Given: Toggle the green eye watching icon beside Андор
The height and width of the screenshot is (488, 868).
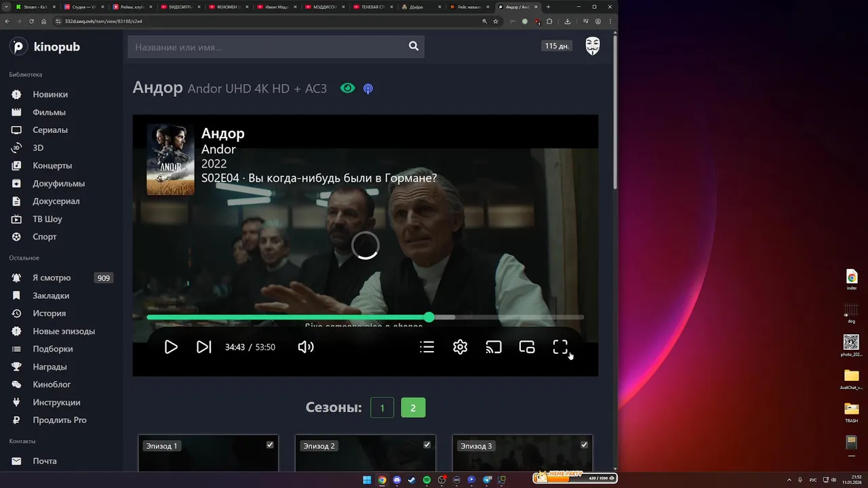Looking at the screenshot, I should pos(347,88).
